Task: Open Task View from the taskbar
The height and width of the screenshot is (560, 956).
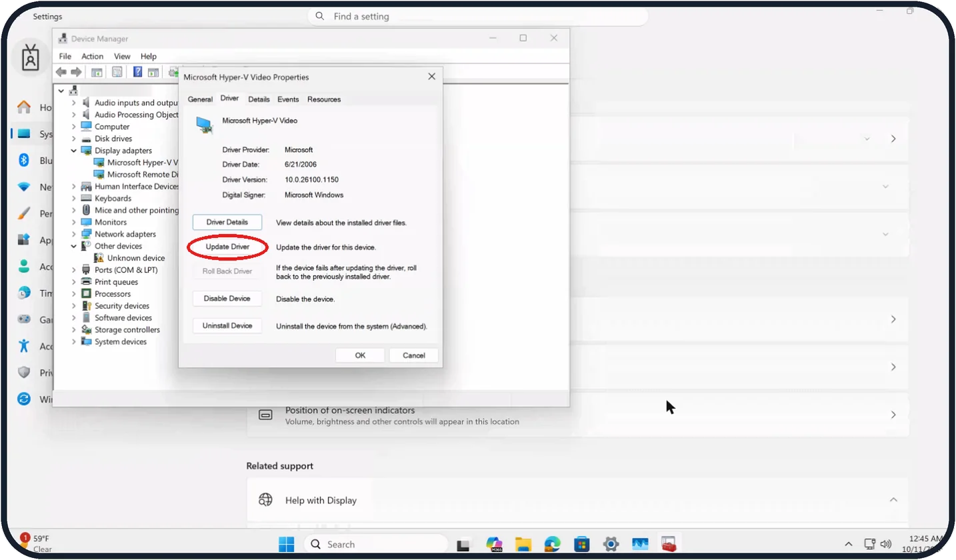Action: [x=463, y=545]
